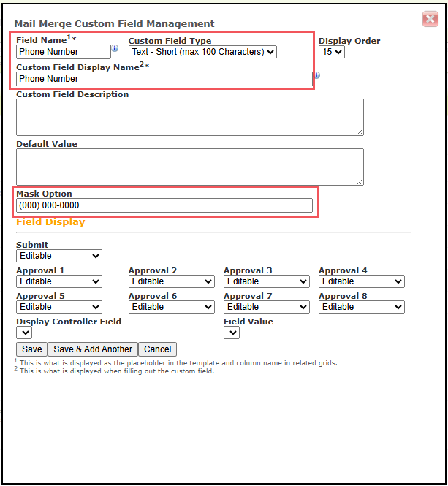Open the Approval 7 dropdown
Screen dimensions: 448x486
[267, 307]
